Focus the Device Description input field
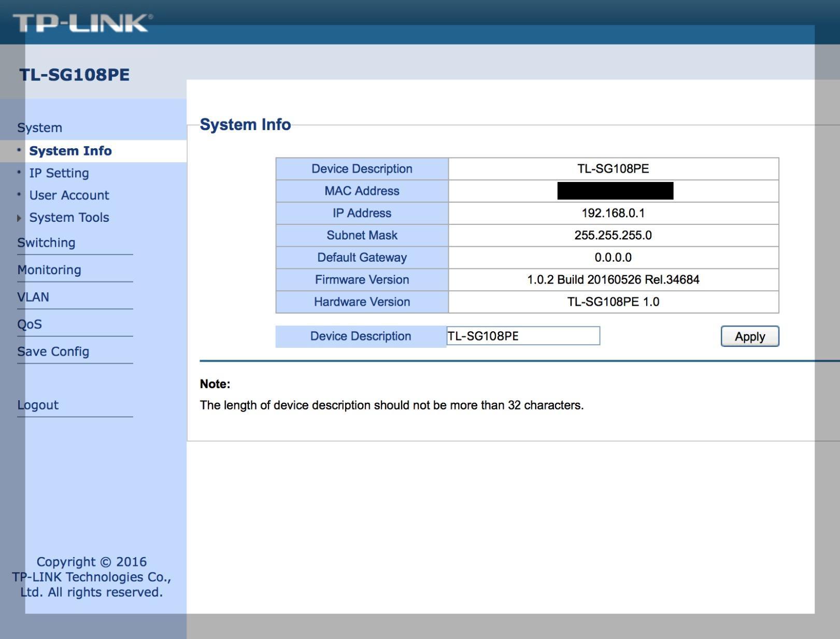This screenshot has height=639, width=840. [523, 336]
